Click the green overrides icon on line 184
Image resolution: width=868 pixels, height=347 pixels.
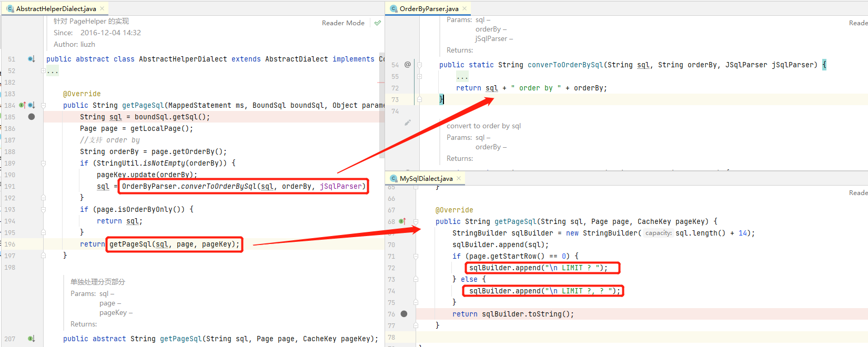(x=22, y=105)
